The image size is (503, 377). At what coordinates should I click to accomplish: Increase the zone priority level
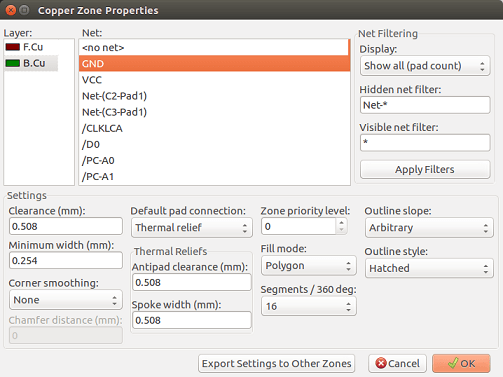[341, 222]
